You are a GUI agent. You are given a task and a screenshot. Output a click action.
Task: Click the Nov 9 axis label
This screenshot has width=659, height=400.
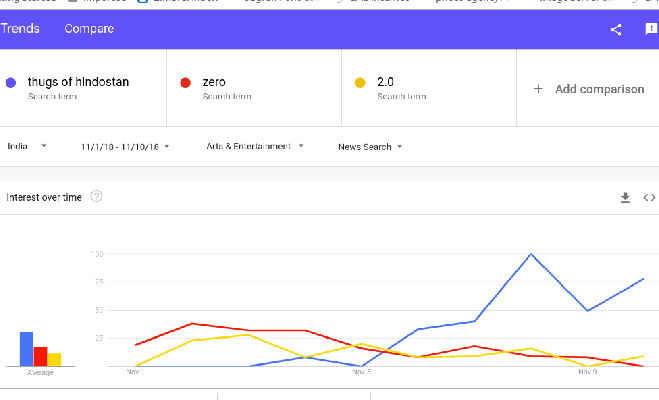[x=587, y=372]
